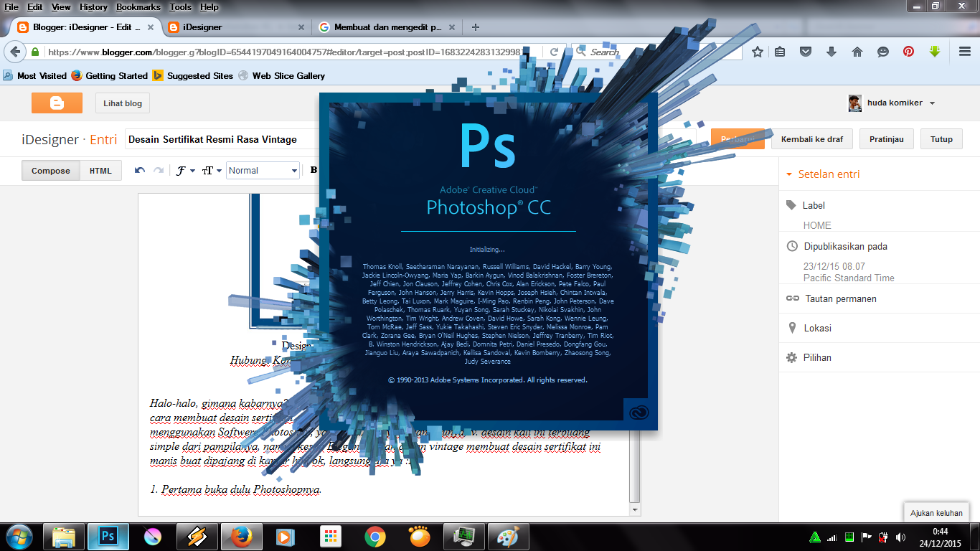980x551 pixels.
Task: Open Most Visited bookmarks folder
Action: point(35,75)
